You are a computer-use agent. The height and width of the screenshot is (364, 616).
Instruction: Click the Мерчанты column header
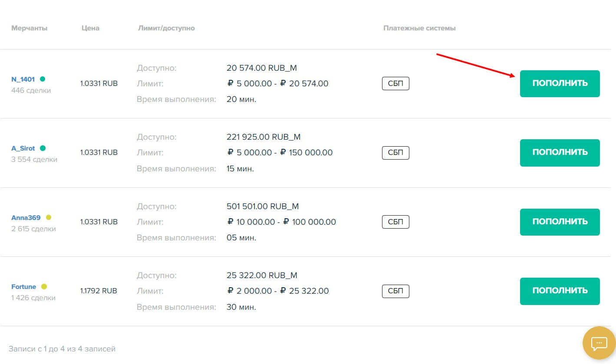30,28
